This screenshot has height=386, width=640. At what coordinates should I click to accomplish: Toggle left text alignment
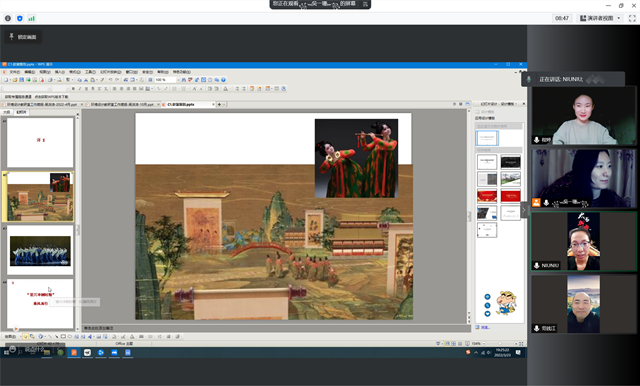(114, 89)
